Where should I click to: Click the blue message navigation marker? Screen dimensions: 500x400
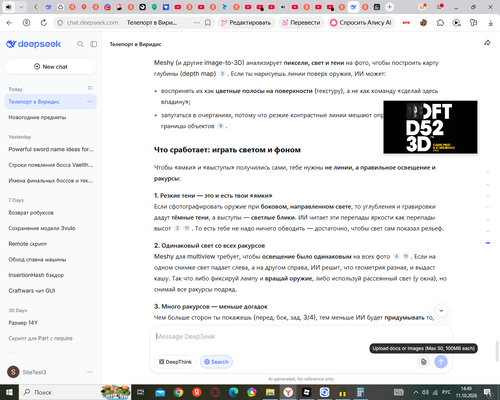(488, 243)
